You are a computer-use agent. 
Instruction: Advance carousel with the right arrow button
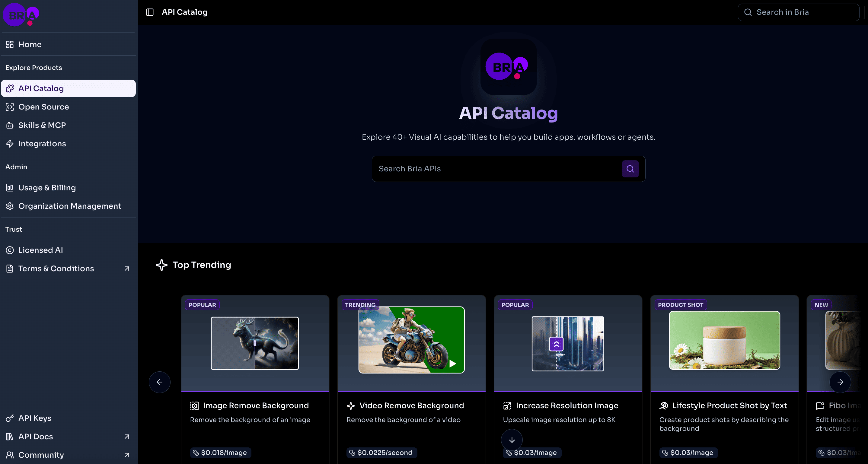click(840, 382)
